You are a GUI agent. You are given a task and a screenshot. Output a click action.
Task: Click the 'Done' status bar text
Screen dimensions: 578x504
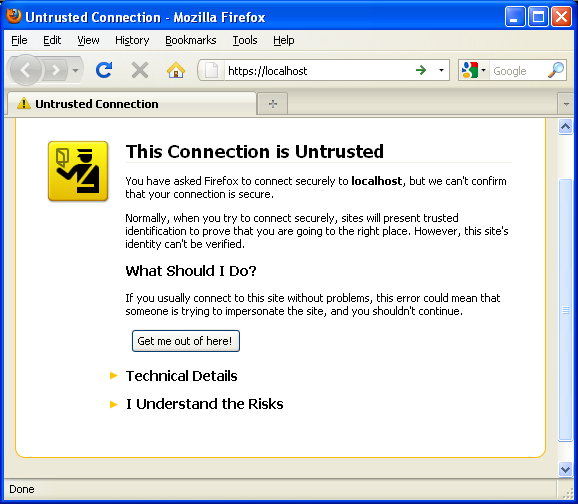[x=22, y=489]
